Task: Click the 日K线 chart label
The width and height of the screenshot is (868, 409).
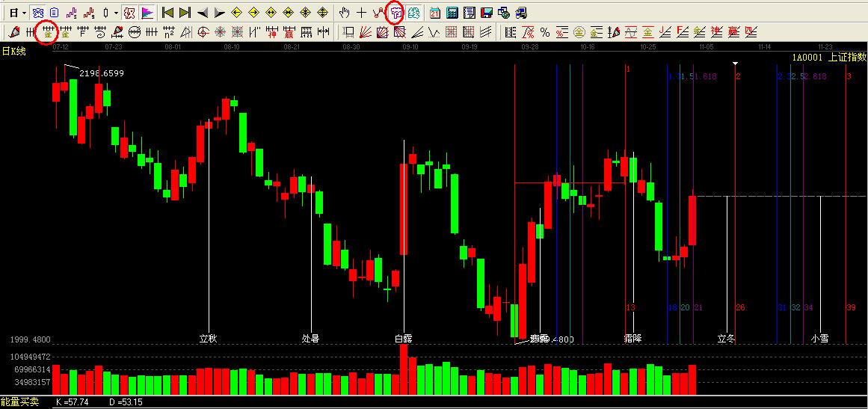Action: [13, 51]
